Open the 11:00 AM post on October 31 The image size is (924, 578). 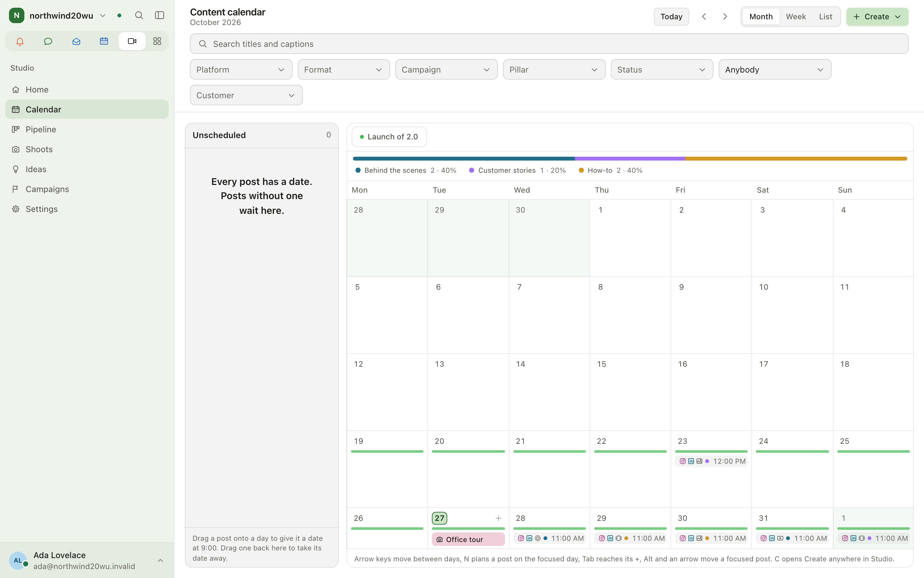click(x=792, y=538)
